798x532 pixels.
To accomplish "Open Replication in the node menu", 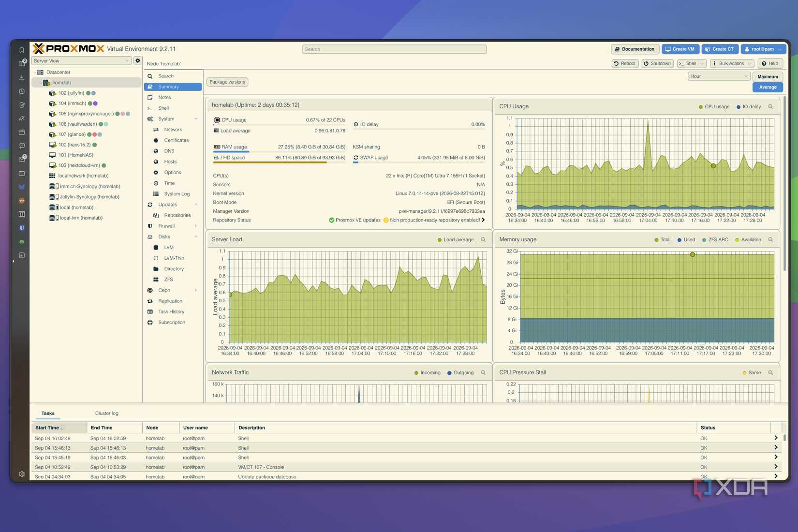I will [170, 301].
